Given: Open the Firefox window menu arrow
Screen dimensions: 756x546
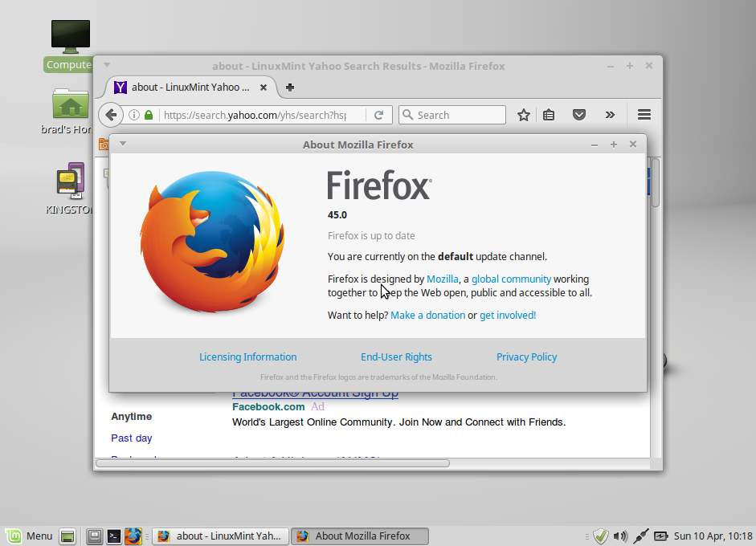Looking at the screenshot, I should pos(107,65).
